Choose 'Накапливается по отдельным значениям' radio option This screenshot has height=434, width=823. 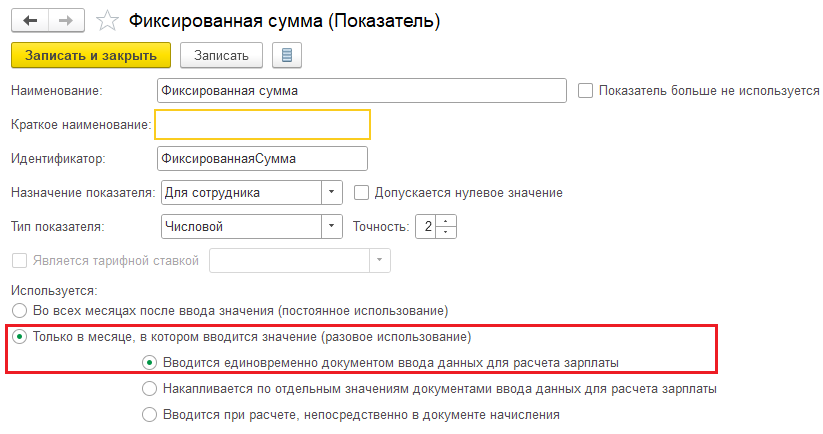150,389
